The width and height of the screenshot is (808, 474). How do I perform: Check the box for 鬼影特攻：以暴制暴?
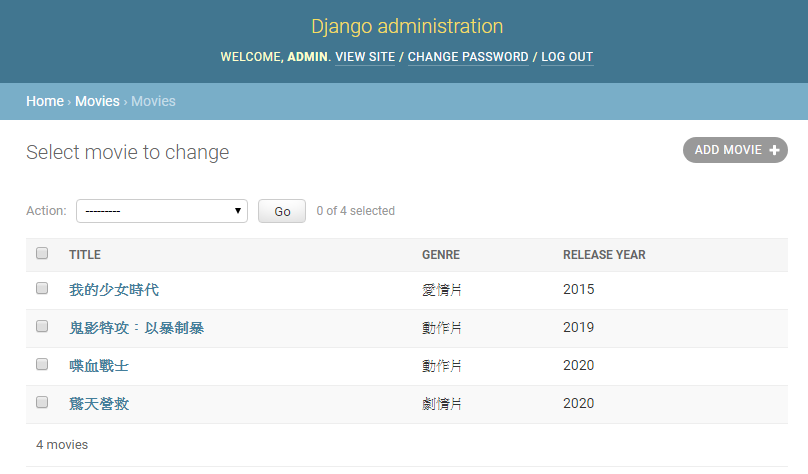pyautogui.click(x=42, y=326)
